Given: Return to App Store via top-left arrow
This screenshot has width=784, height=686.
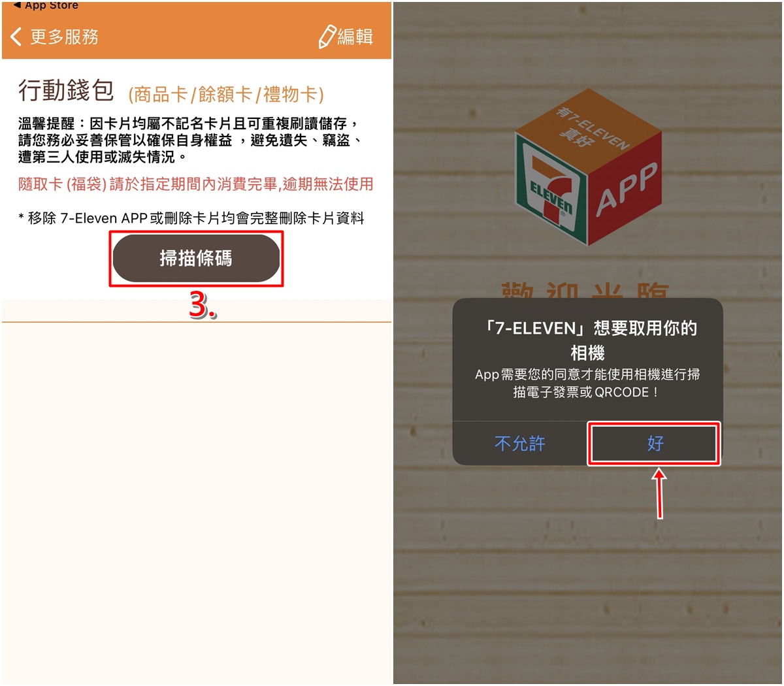Looking at the screenshot, I should pyautogui.click(x=17, y=5).
